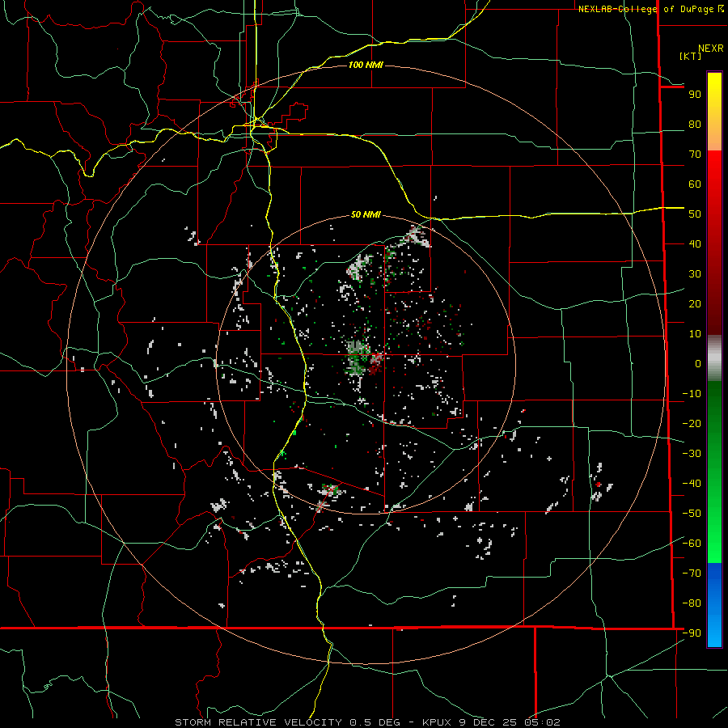Select the 0 value on velocity scale
The image size is (728, 728).
pos(698,364)
